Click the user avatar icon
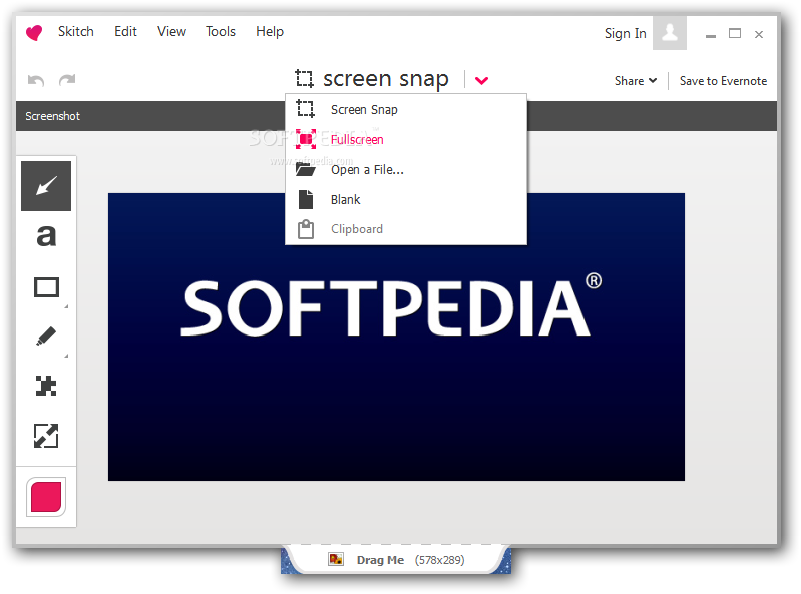The width and height of the screenshot is (801, 594). [x=670, y=33]
